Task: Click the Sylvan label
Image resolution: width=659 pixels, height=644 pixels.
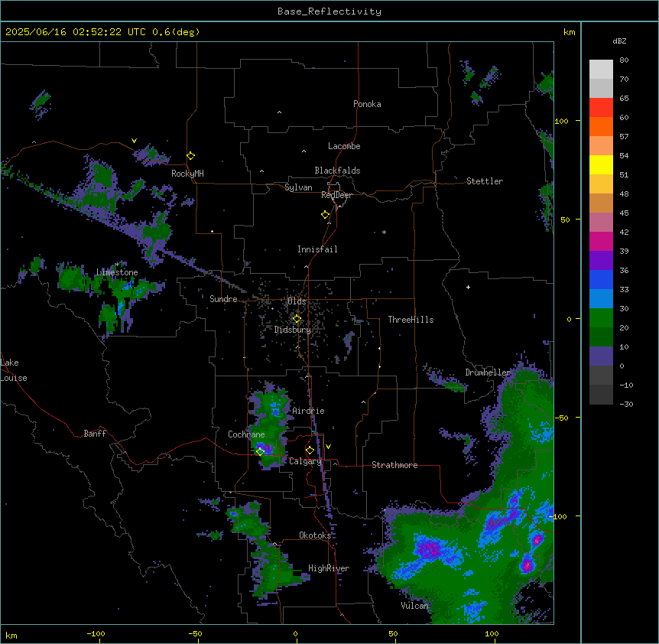Action: 298,187
